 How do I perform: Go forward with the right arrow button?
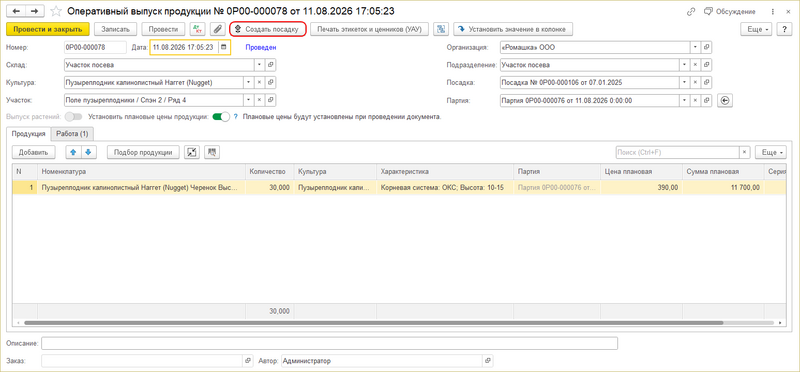[x=34, y=11]
